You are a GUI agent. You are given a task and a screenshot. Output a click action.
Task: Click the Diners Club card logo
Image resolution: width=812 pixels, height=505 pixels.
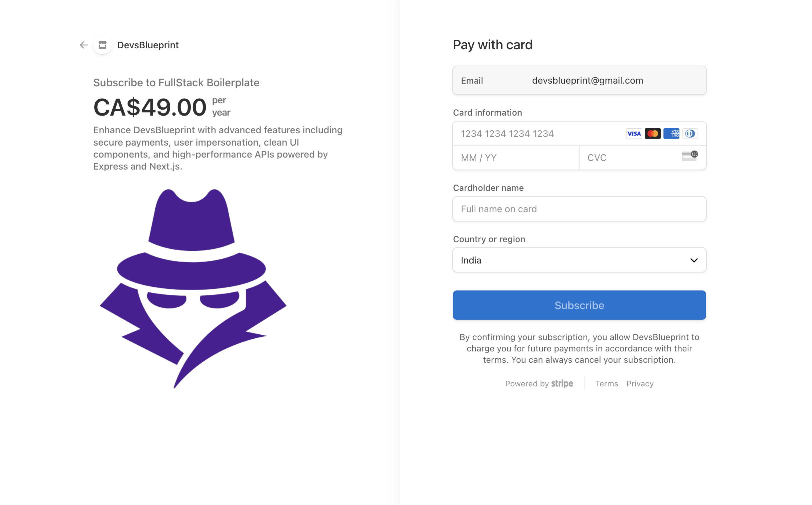690,134
